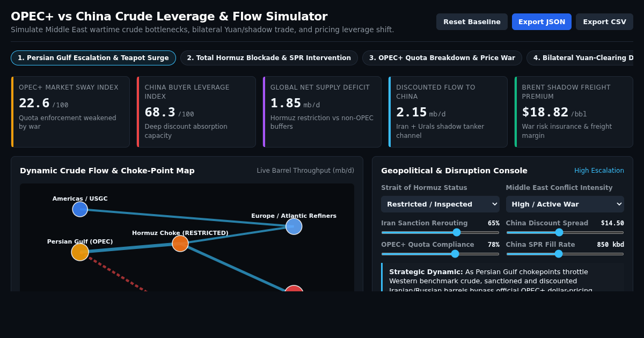644x338 pixels.
Task: Click the 2.15 mb/d flow value
Action: click(x=412, y=112)
